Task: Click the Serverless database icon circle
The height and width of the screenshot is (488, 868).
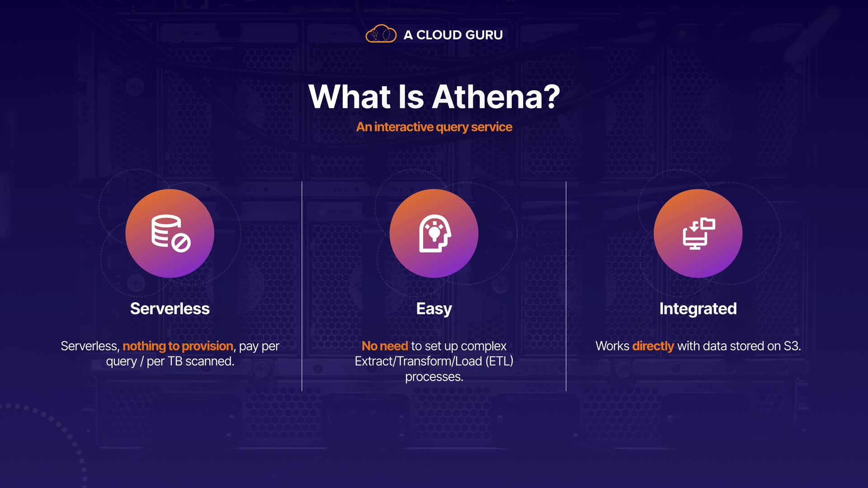Action: coord(170,233)
